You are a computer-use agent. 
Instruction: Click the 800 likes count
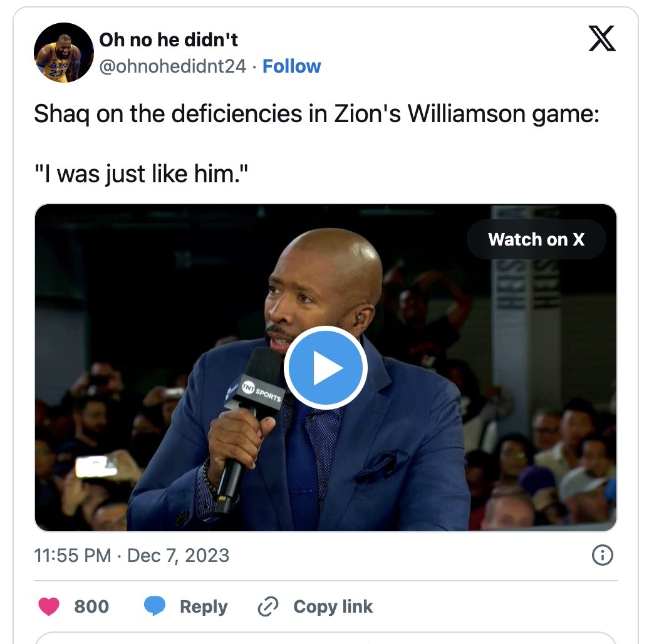pos(91,606)
